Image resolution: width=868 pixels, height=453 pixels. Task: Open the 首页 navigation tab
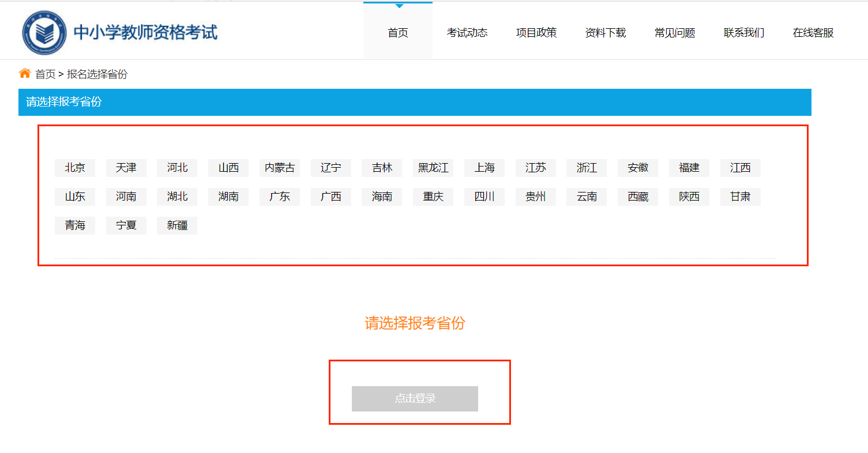pos(398,33)
